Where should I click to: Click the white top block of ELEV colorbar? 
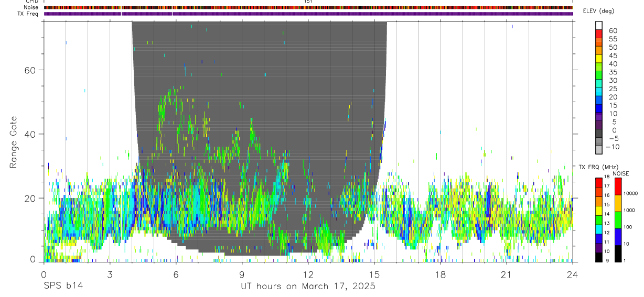[599, 25]
